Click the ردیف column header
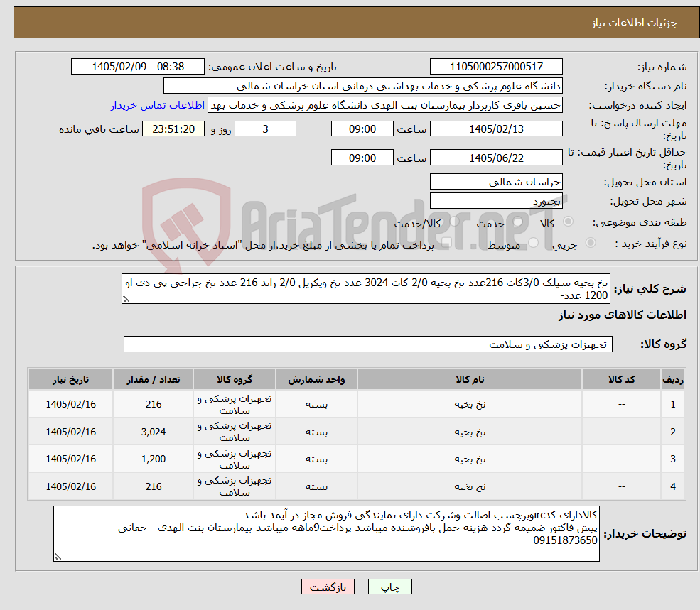 pos(673,379)
